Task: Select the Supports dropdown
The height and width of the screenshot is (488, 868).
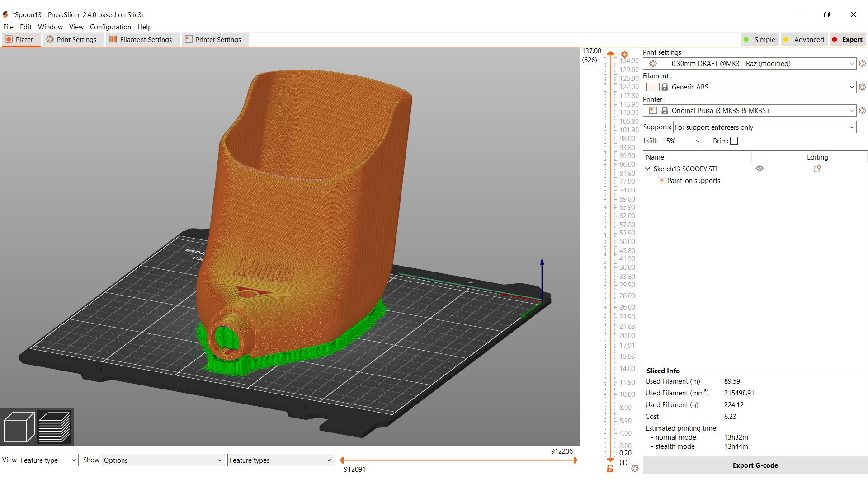Action: coord(763,127)
